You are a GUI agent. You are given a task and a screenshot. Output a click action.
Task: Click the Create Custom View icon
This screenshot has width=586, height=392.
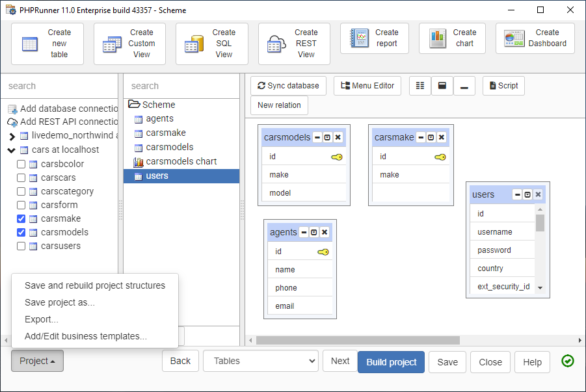tap(112, 44)
